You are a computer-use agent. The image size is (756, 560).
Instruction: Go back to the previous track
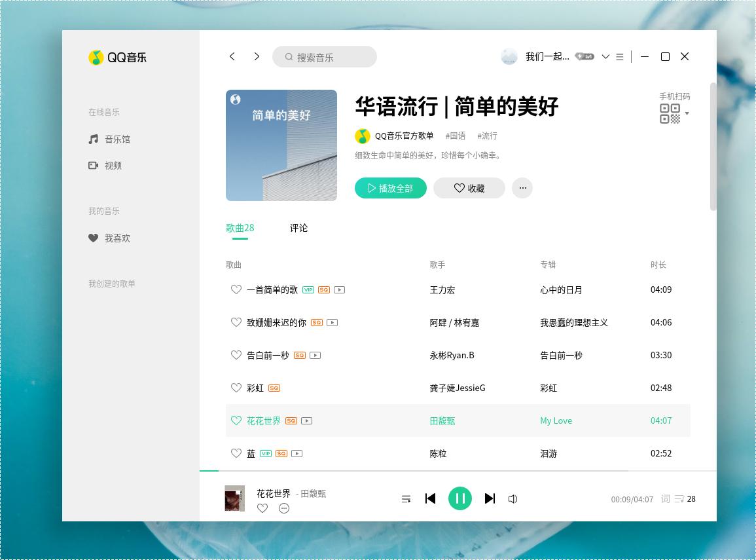(430, 498)
